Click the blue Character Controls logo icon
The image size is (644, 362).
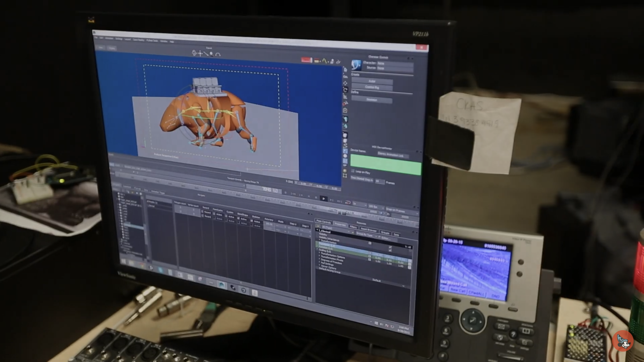[356, 65]
